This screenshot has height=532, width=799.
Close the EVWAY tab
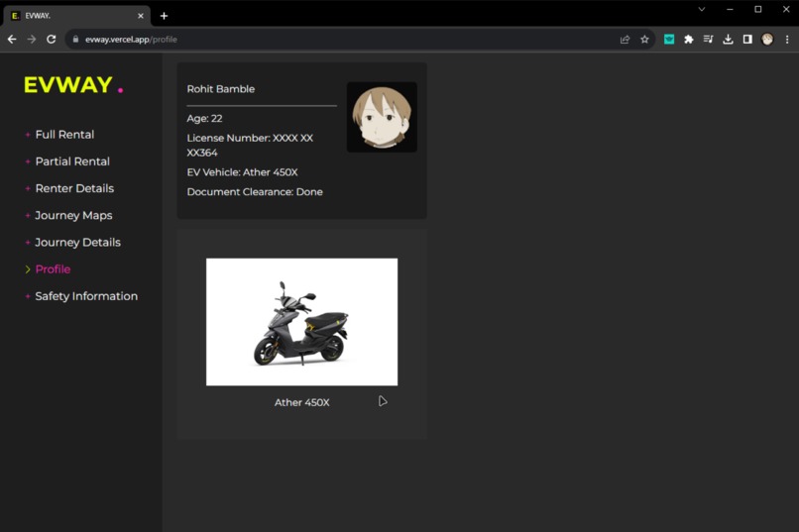[x=141, y=16]
